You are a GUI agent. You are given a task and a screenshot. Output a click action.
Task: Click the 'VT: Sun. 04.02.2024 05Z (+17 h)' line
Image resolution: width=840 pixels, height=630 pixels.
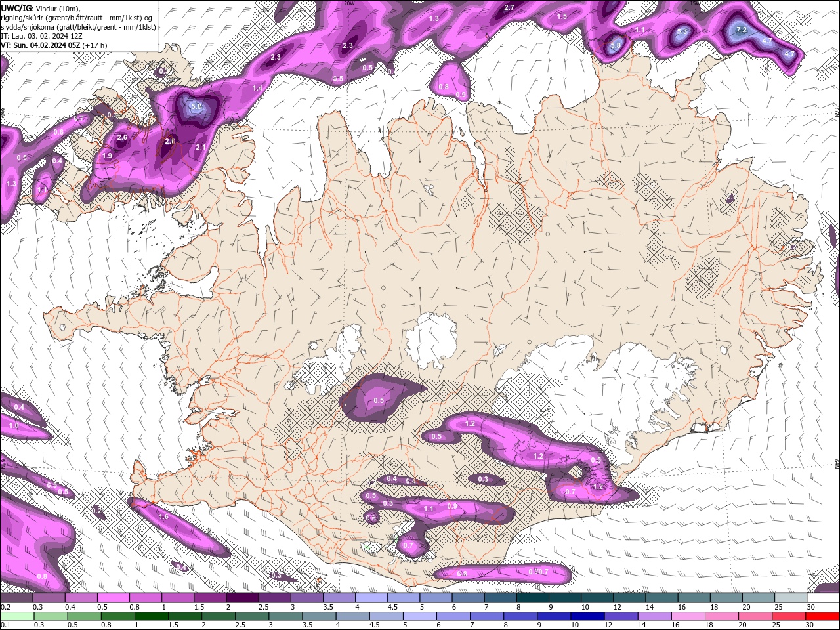pos(54,45)
